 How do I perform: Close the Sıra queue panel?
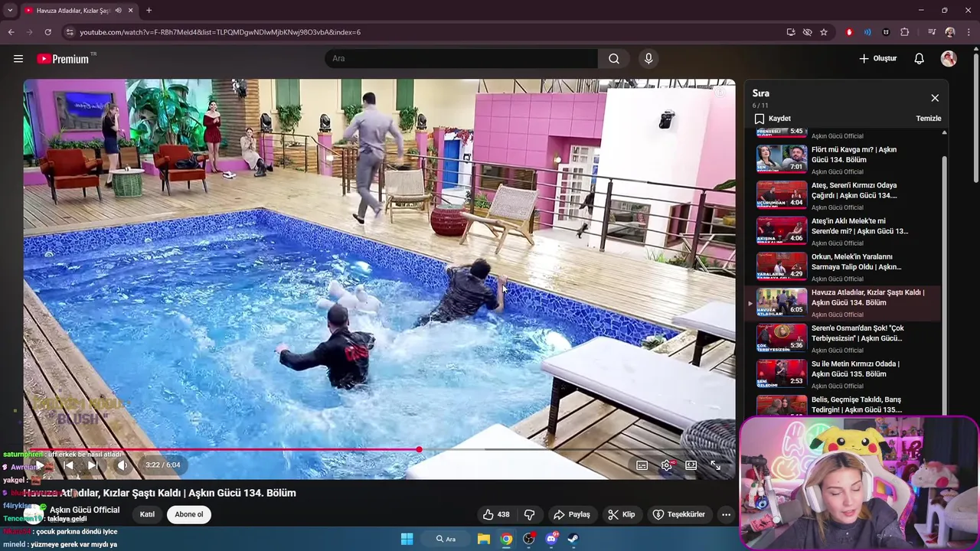[x=935, y=98]
